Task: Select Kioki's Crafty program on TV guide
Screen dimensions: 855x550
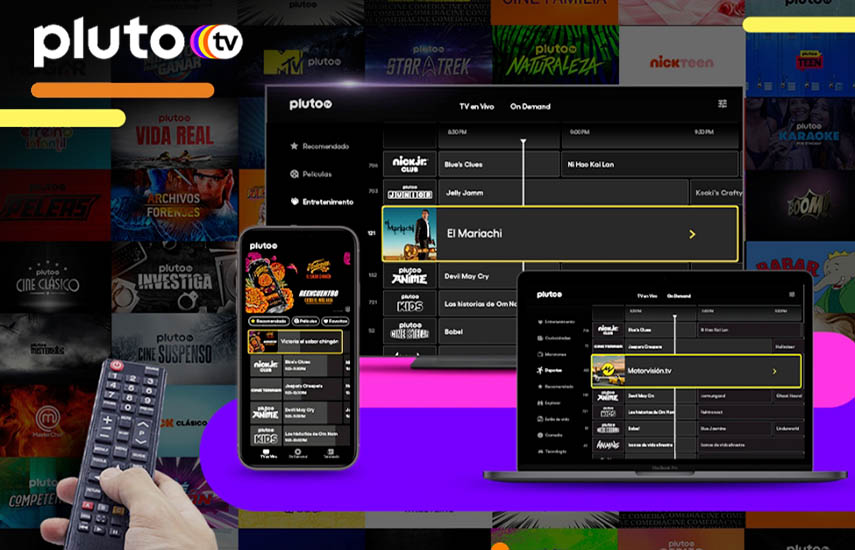Action: coord(716,192)
